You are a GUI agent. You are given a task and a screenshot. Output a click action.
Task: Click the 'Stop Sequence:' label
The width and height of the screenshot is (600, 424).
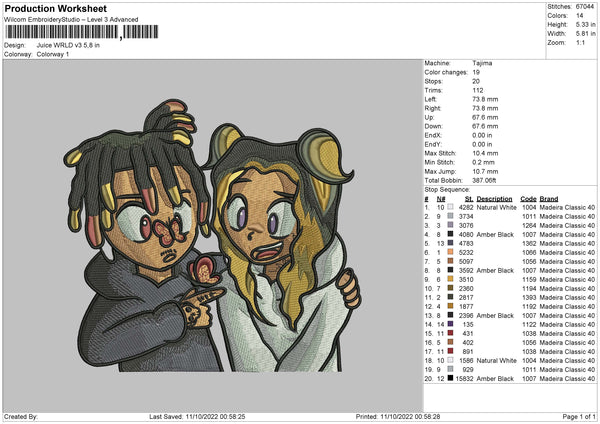pos(447,189)
